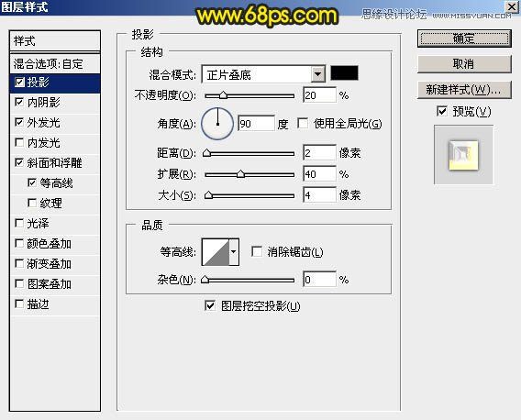Image resolution: width=521 pixels, height=420 pixels.
Task: Click the 大小 size slider handle
Action: pos(208,194)
